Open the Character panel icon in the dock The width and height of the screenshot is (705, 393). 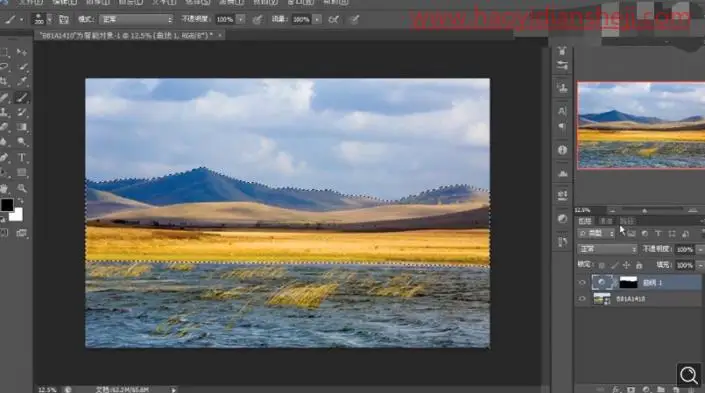click(x=562, y=111)
